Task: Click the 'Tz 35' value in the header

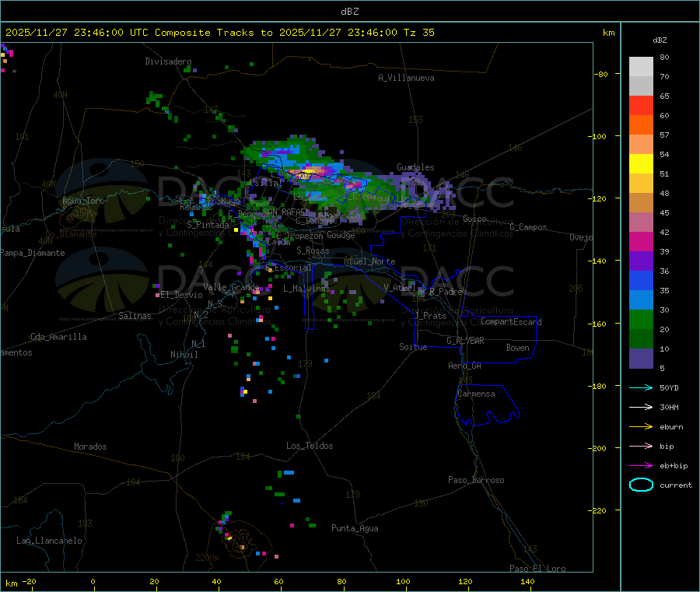Action: point(418,32)
